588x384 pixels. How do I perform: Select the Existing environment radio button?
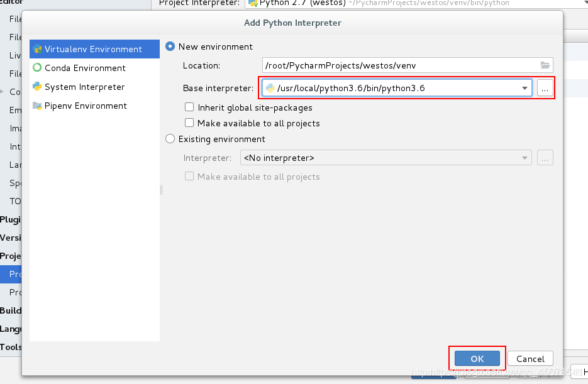click(170, 139)
